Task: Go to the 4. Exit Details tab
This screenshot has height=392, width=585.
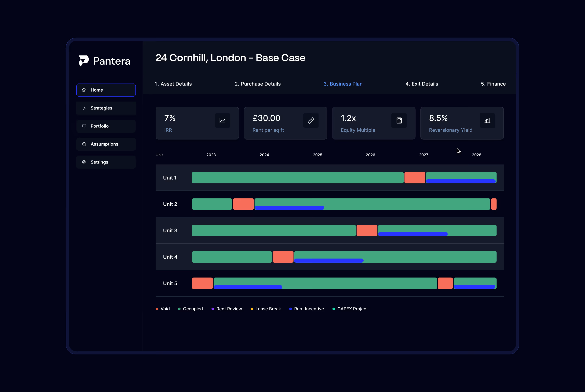Action: (x=421, y=84)
